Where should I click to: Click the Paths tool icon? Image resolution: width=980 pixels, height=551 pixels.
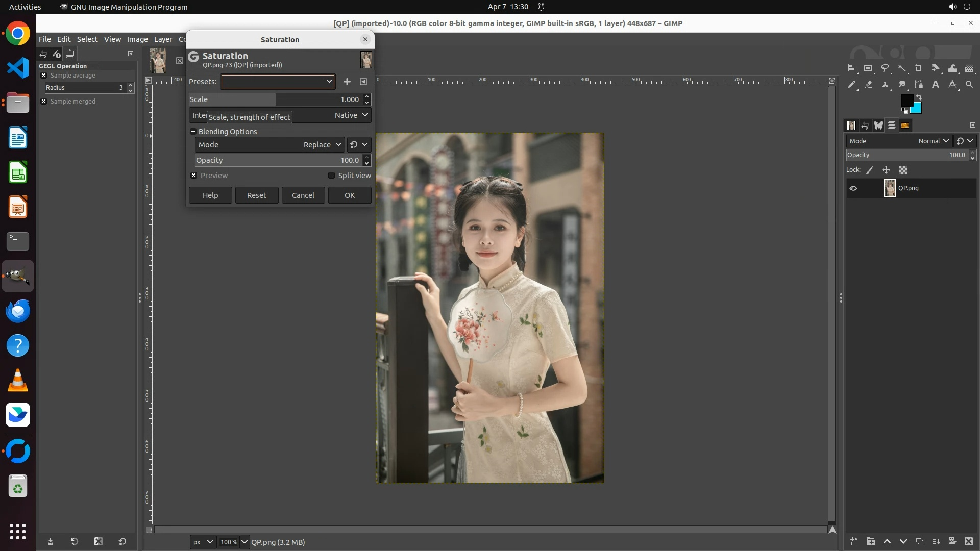coord(919,85)
